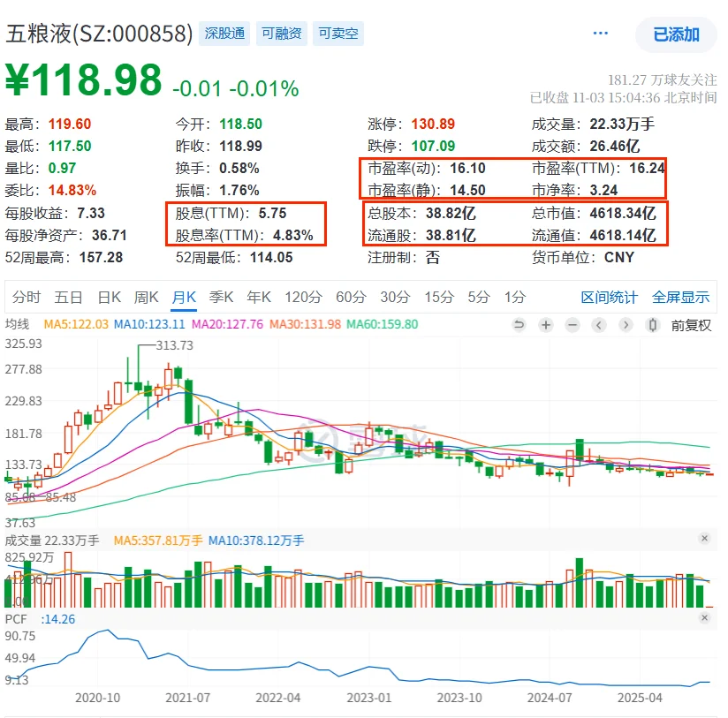
Task: Toggle off the 已添加 watchlist status
Action: (x=674, y=33)
